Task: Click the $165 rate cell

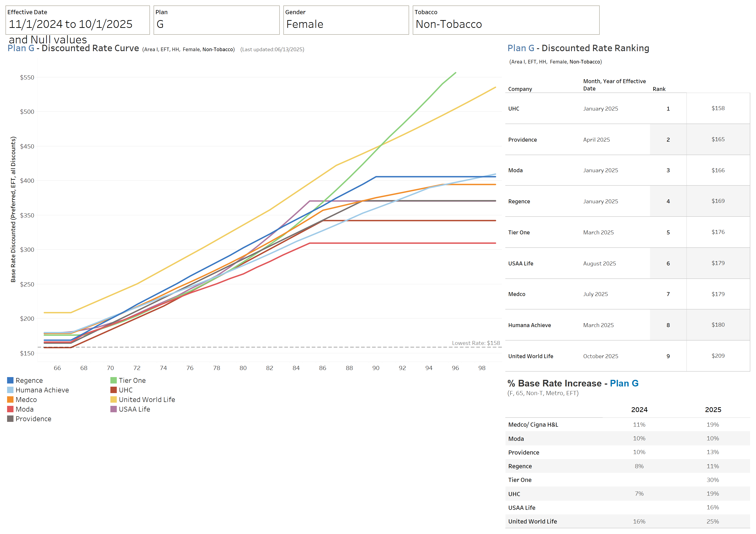Action: coord(718,139)
